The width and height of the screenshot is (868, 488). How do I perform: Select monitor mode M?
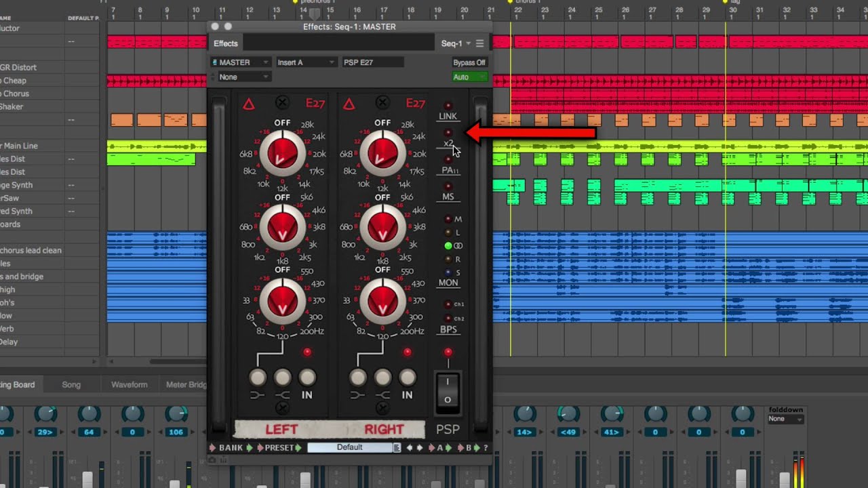pyautogui.click(x=448, y=219)
